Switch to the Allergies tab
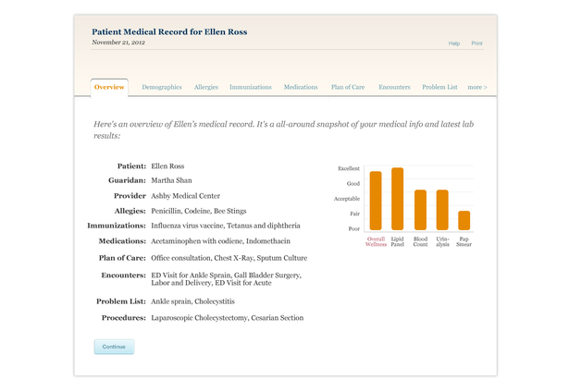This screenshot has height=392, width=569. click(x=206, y=87)
